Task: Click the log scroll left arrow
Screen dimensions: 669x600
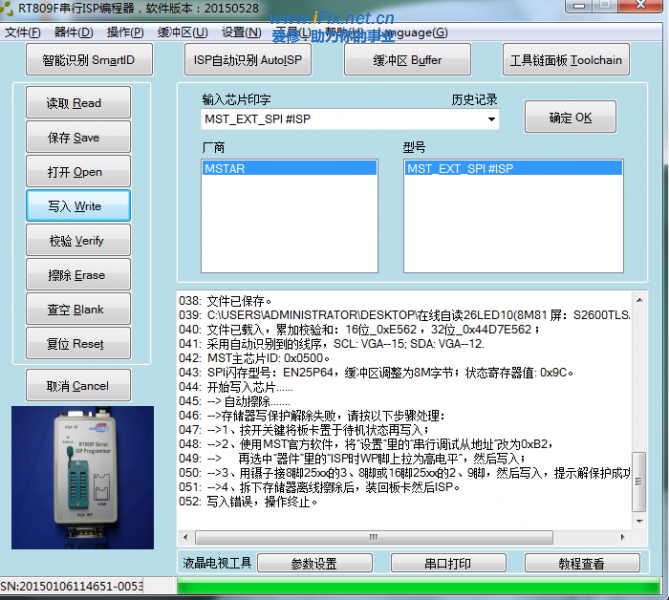Action: 185,537
